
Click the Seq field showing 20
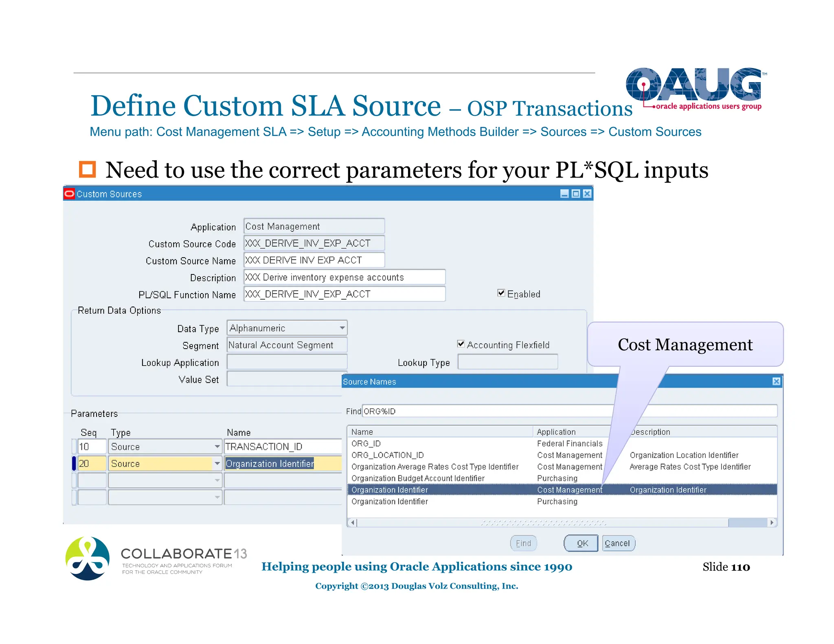[92, 464]
